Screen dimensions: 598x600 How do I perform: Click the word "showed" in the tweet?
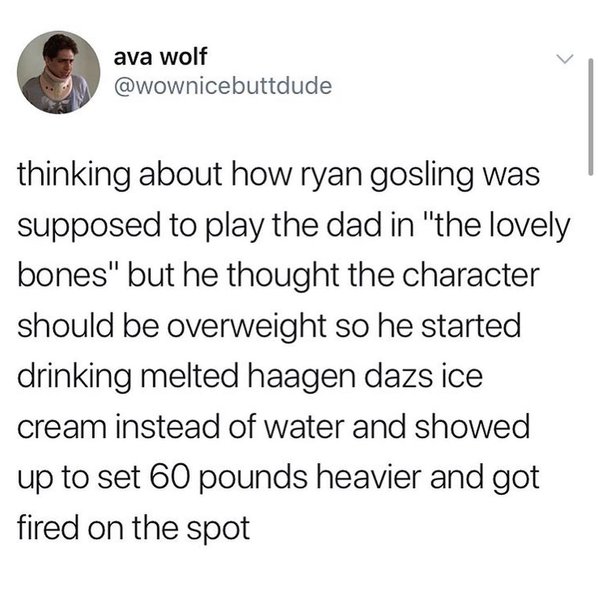[473, 426]
